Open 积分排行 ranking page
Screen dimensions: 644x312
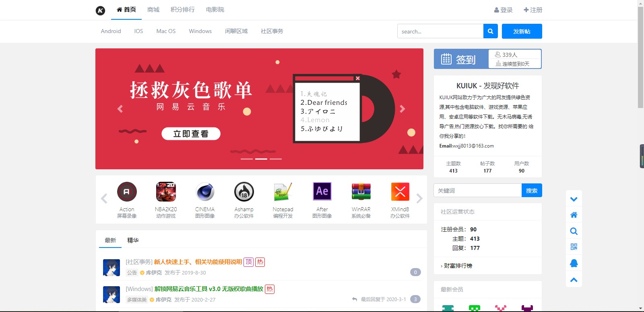(182, 10)
